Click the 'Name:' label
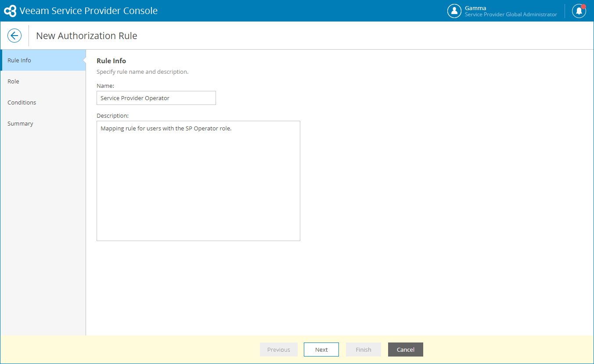The width and height of the screenshot is (594, 364). point(105,86)
